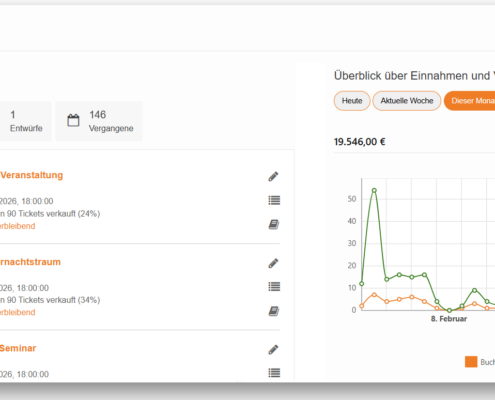This screenshot has height=400, width=495.
Task: Open the Veranstaltung event title link
Action: (31, 175)
